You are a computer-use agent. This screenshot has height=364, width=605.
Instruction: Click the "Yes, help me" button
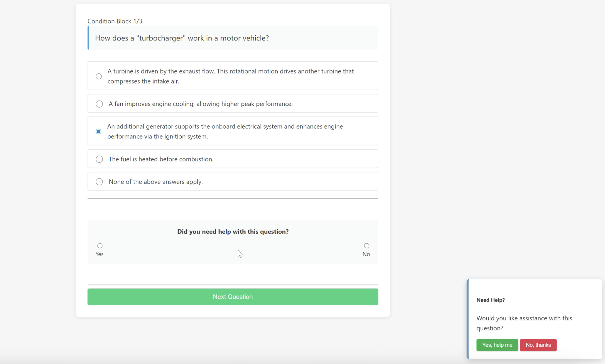click(497, 345)
